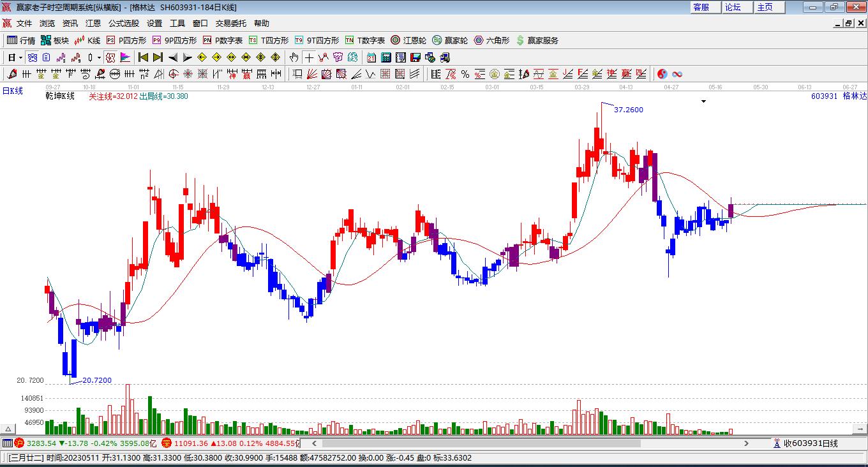
Task: Open the 9P四方形 tool
Action: point(174,40)
